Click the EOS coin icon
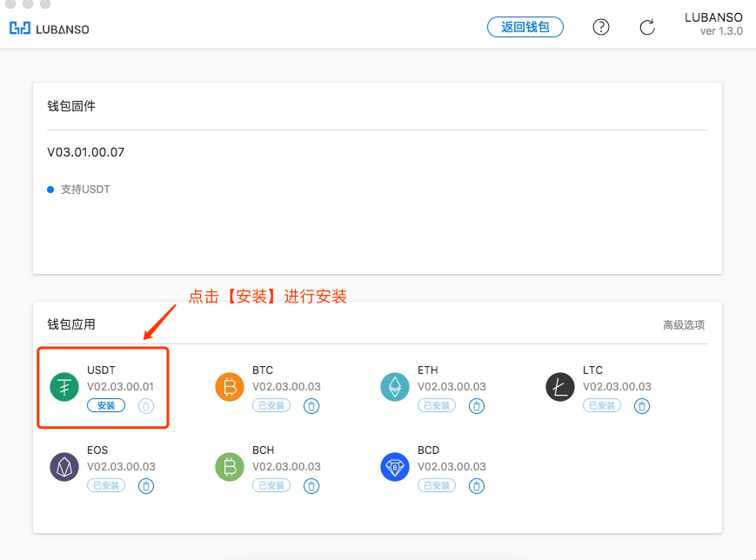The height and width of the screenshot is (560, 756). click(64, 467)
